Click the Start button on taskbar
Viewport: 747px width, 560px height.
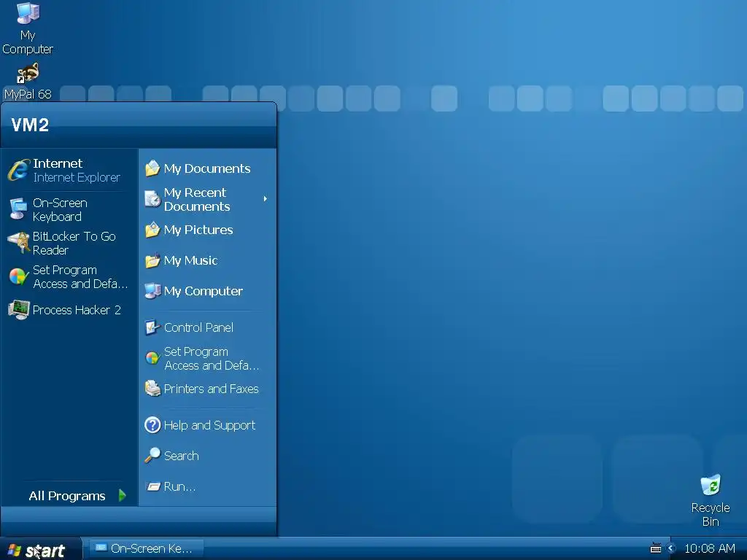pos(40,550)
